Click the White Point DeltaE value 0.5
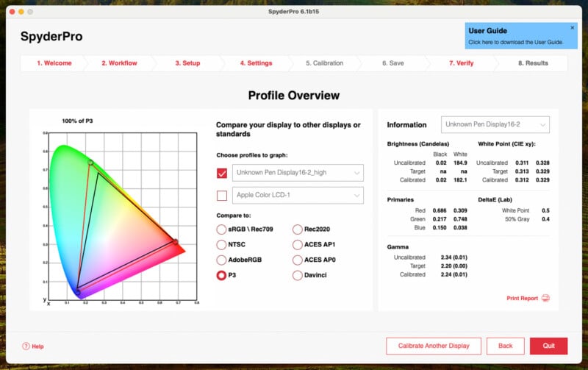Screen dimensions: 588x370 [x=545, y=210]
